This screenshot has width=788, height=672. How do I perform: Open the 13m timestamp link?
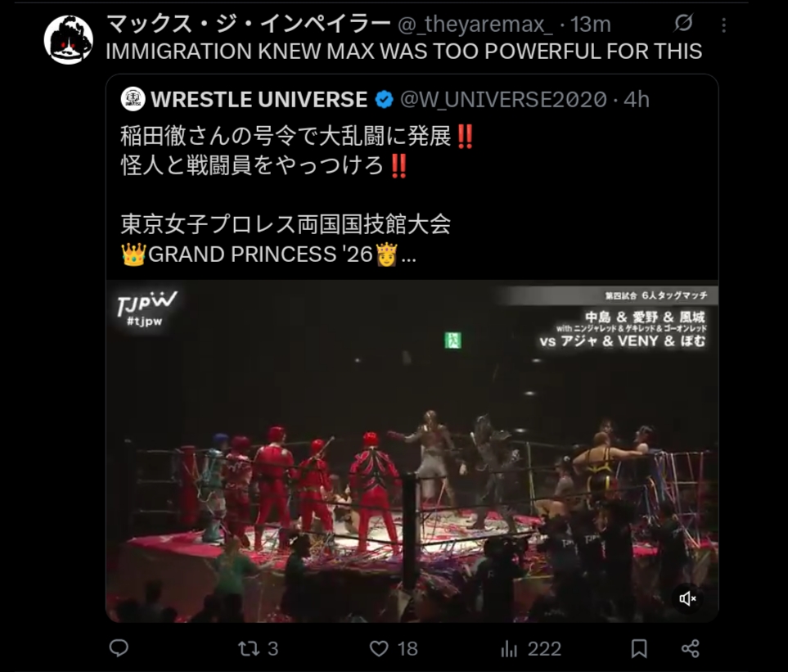pyautogui.click(x=591, y=24)
